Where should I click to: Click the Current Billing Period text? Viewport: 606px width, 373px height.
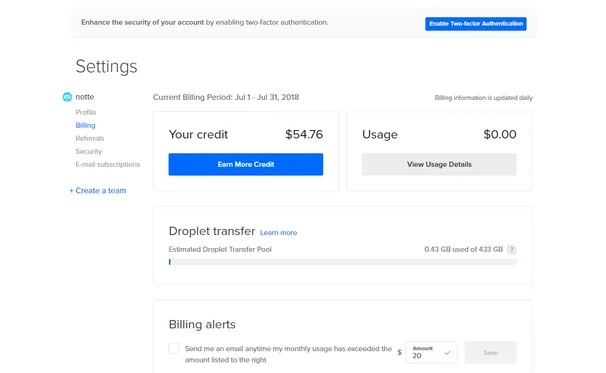[226, 97]
